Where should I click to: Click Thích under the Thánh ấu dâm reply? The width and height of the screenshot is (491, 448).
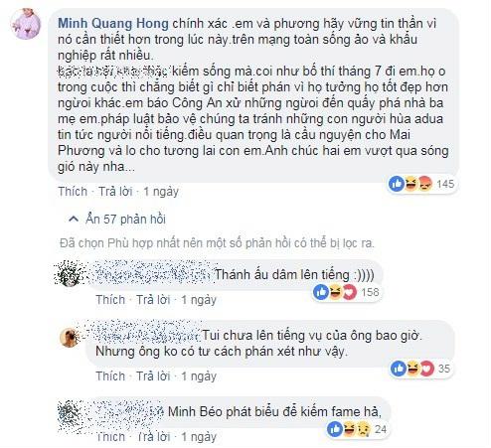pyautogui.click(x=110, y=300)
